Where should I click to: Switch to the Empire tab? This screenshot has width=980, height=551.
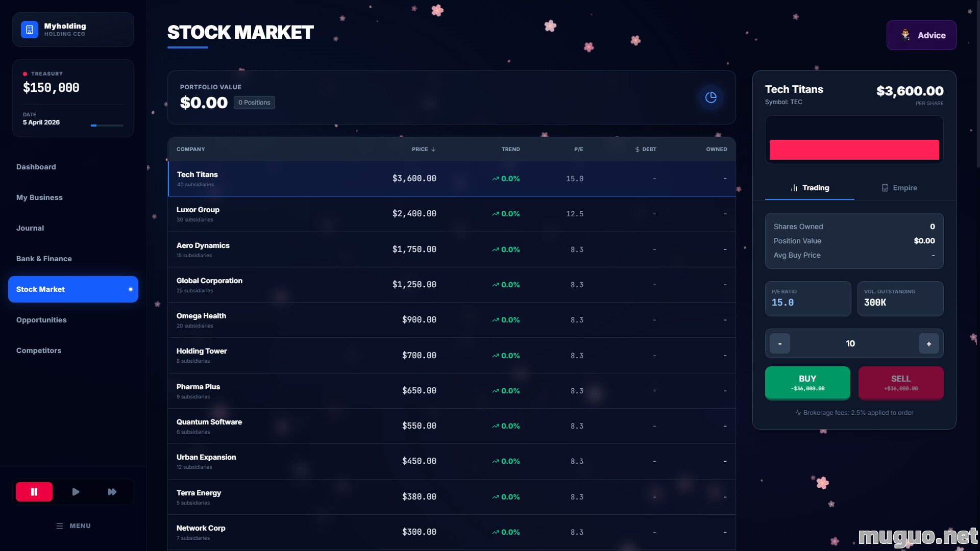tap(899, 188)
